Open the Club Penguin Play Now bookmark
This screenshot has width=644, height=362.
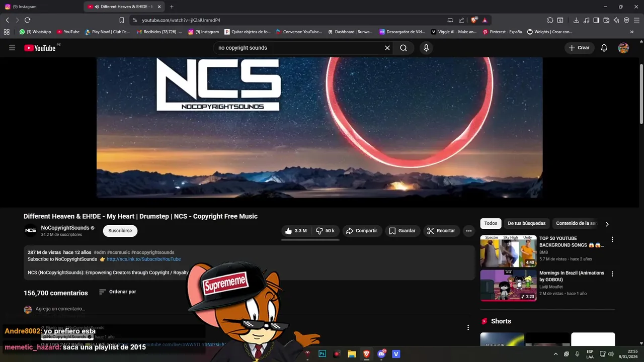pos(107,32)
